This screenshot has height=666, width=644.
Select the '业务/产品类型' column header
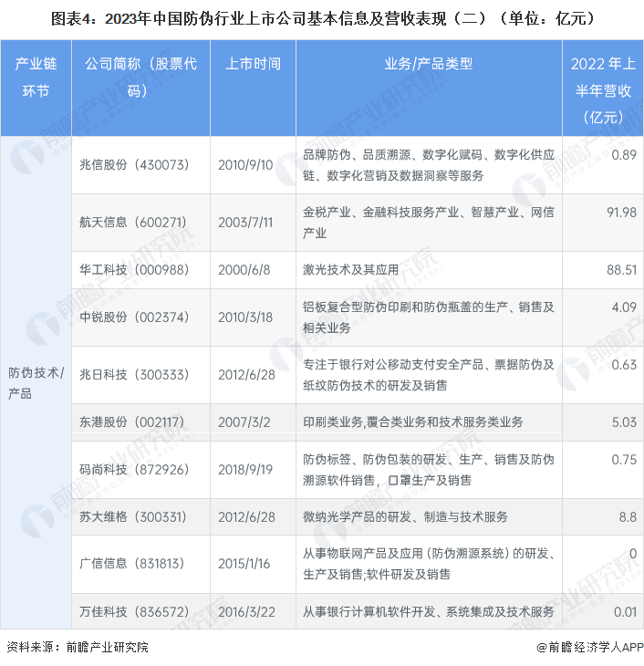pos(429,88)
